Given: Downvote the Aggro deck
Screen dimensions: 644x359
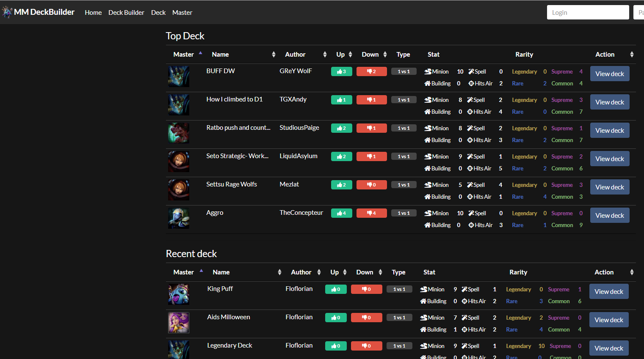Looking at the screenshot, I should coord(372,213).
